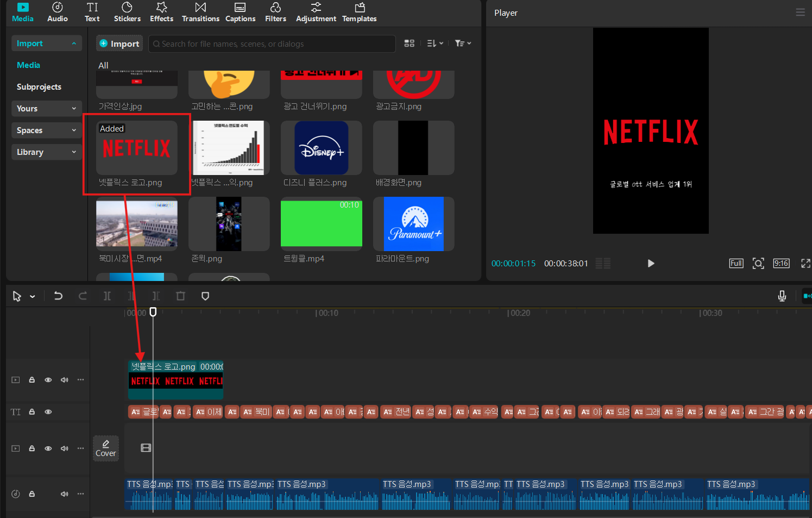
Task: Hide the text caption track
Action: [48, 412]
